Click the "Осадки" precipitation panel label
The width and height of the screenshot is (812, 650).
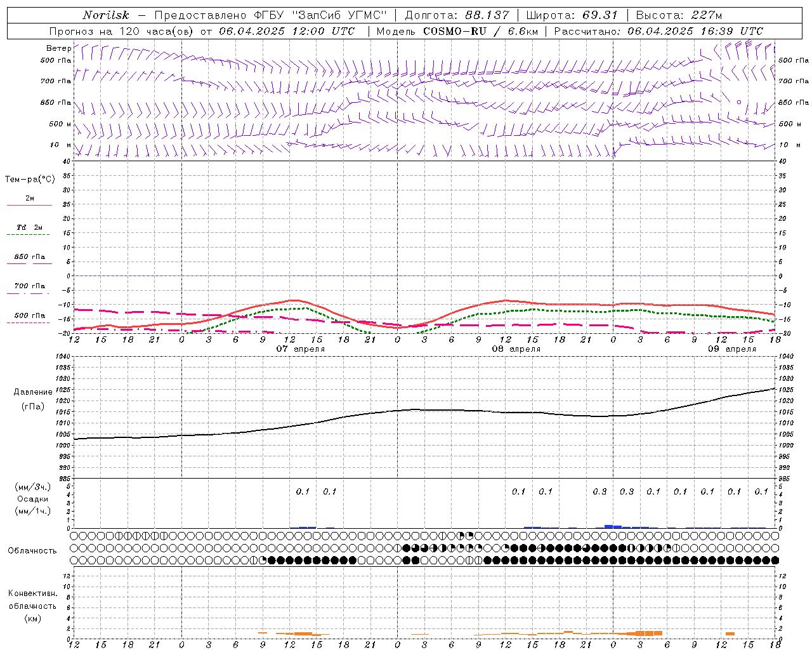pos(33,499)
